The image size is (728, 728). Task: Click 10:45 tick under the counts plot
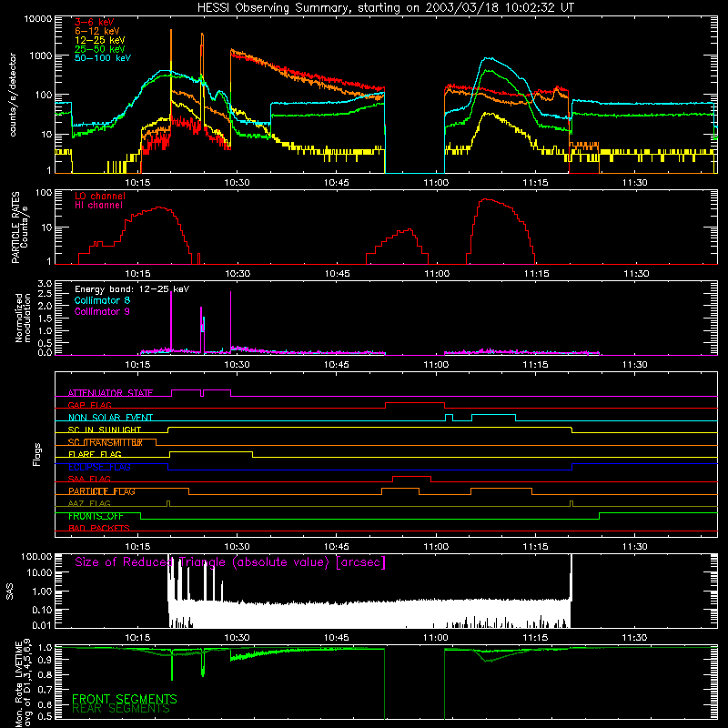tap(337, 183)
